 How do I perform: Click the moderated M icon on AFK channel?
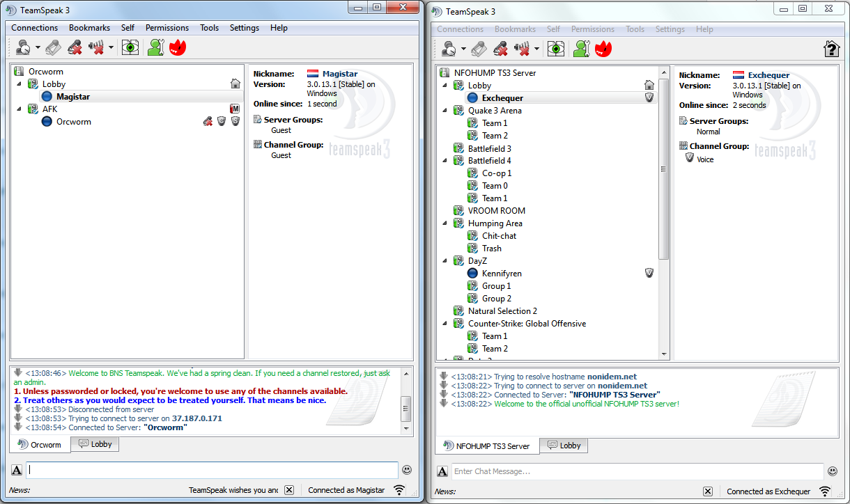pyautogui.click(x=235, y=109)
